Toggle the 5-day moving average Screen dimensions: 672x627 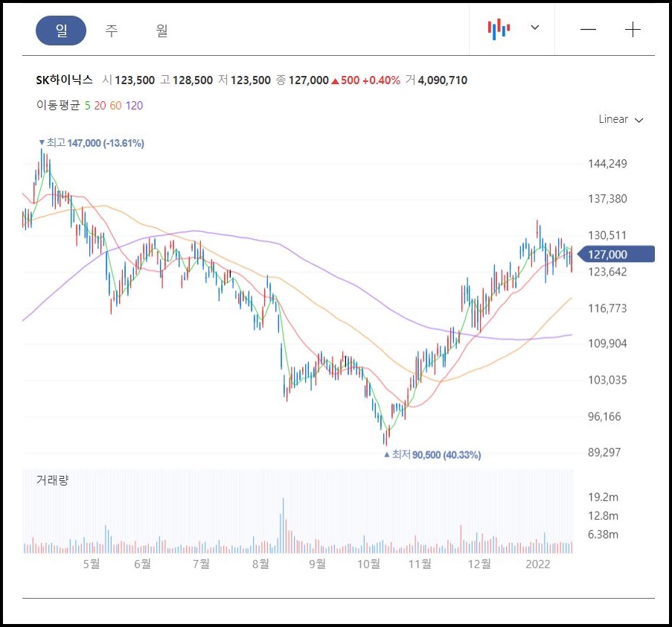click(87, 106)
